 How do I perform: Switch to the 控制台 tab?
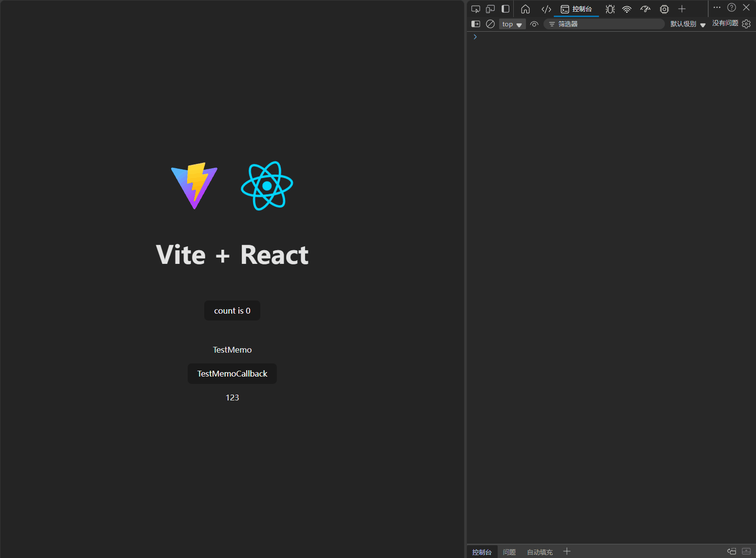pos(576,9)
